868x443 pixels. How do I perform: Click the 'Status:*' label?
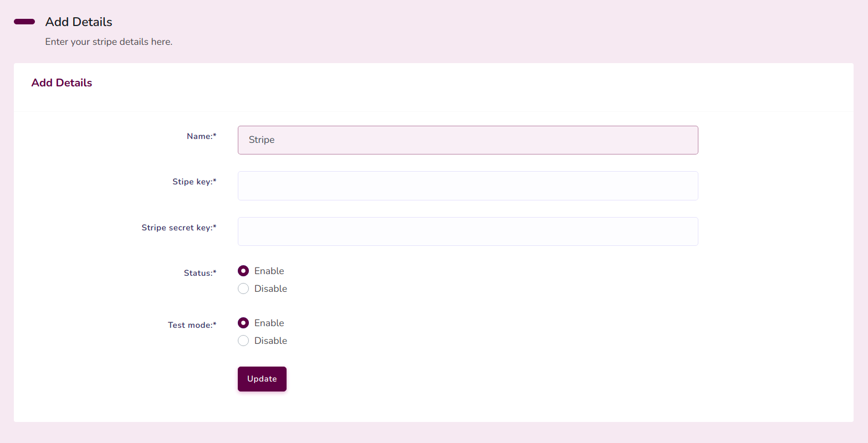click(200, 273)
